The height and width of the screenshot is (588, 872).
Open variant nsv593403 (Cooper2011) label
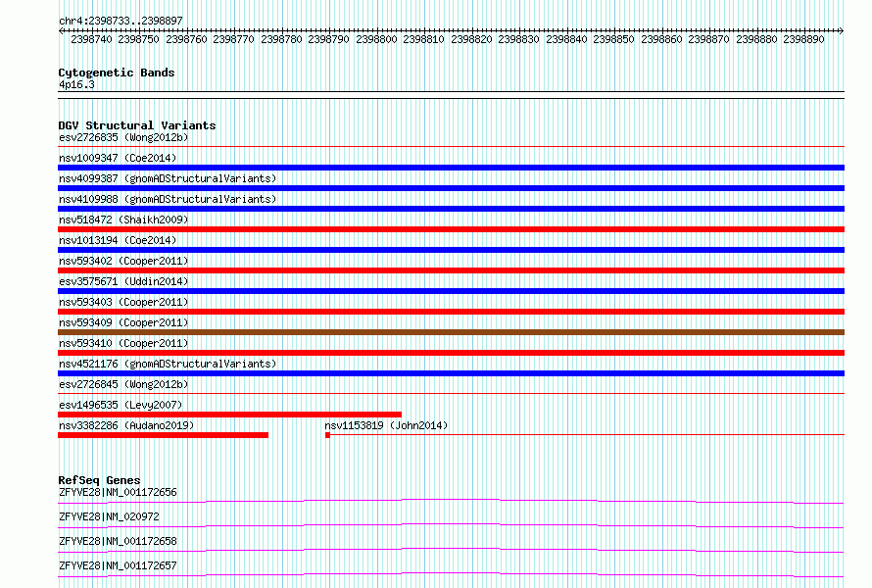coord(123,302)
